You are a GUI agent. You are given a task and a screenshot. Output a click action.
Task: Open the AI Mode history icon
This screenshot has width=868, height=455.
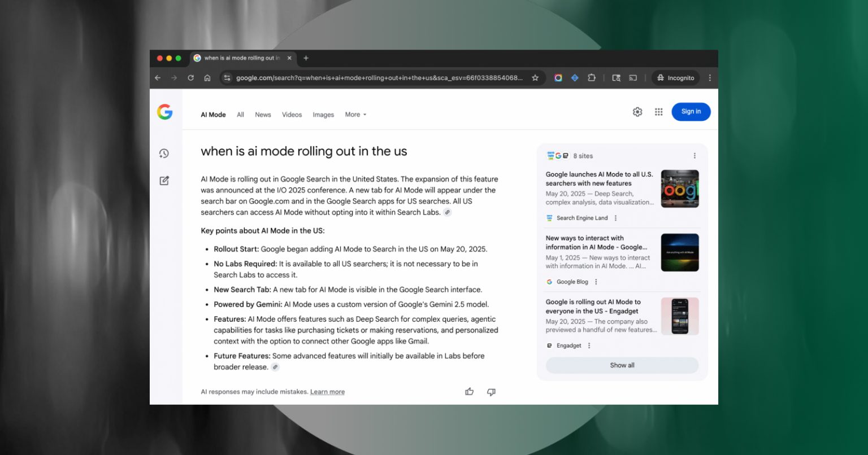(164, 154)
